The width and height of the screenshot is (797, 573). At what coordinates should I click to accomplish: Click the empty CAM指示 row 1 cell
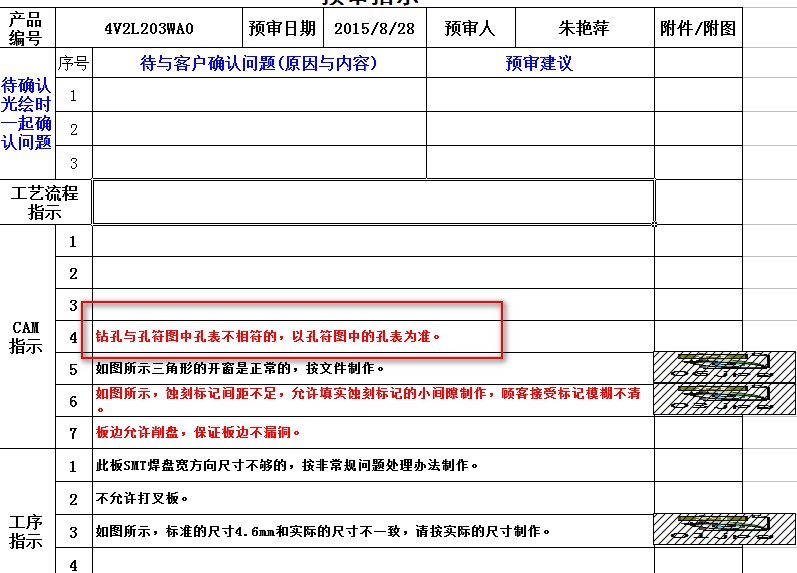[x=374, y=241]
